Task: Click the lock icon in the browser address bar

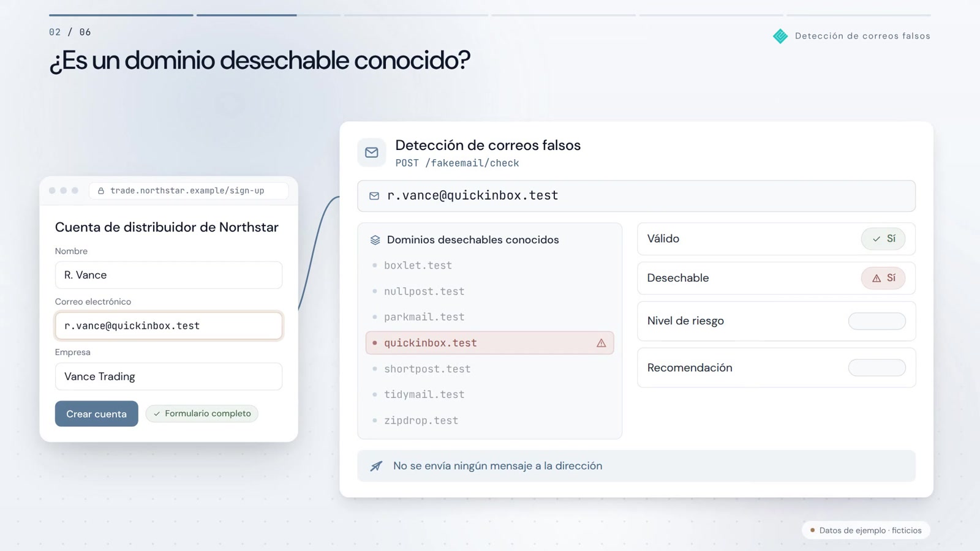Action: (x=101, y=191)
